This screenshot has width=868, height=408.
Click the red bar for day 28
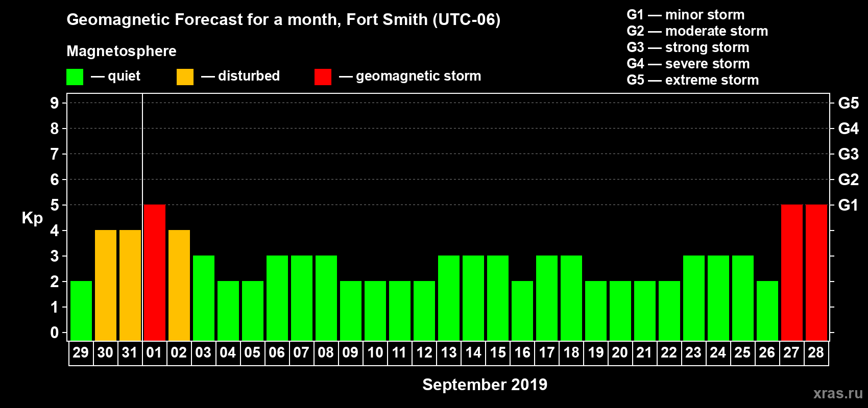(x=816, y=272)
